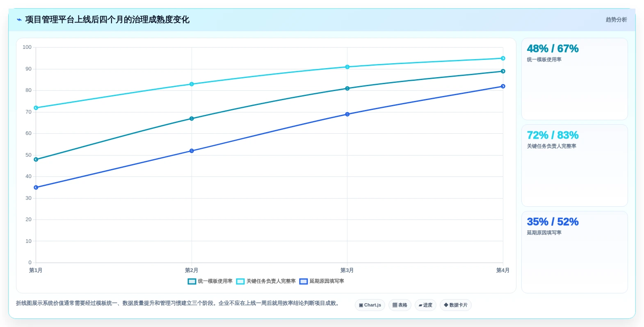
Task: Click the 趋势分析 label in header
Action: point(616,20)
